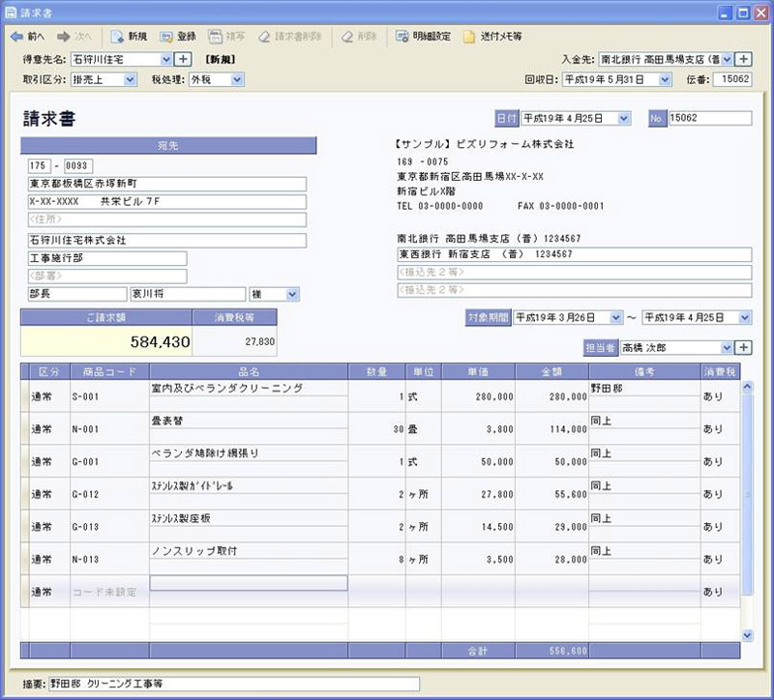Open 明細設定 (detail settings) in the toolbar

click(x=402, y=37)
